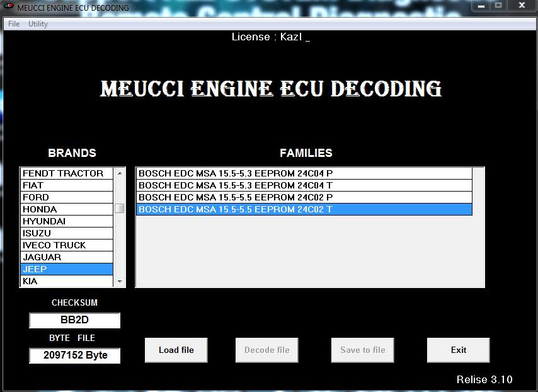Click the Load file button
This screenshot has height=392, width=538.
pyautogui.click(x=176, y=350)
